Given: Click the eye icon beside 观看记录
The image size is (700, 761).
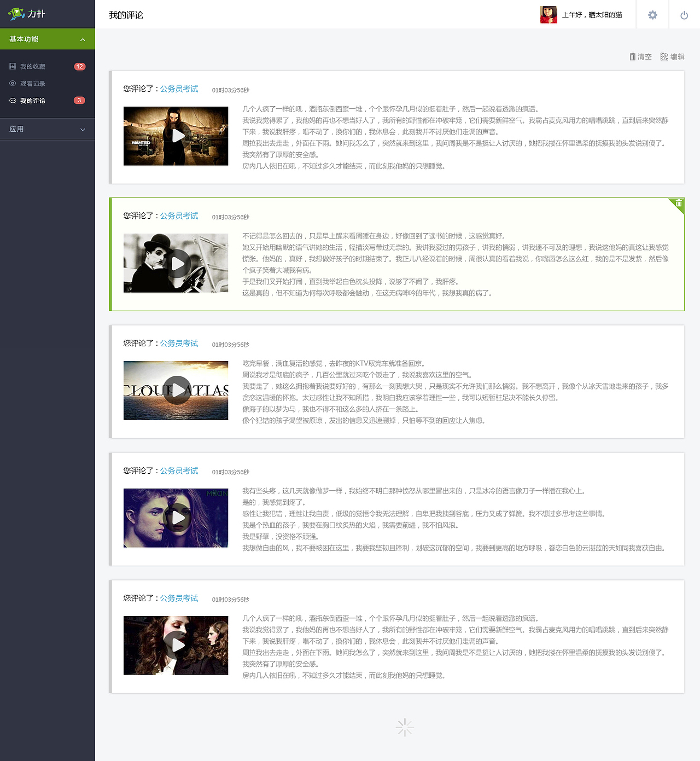Looking at the screenshot, I should click(13, 83).
